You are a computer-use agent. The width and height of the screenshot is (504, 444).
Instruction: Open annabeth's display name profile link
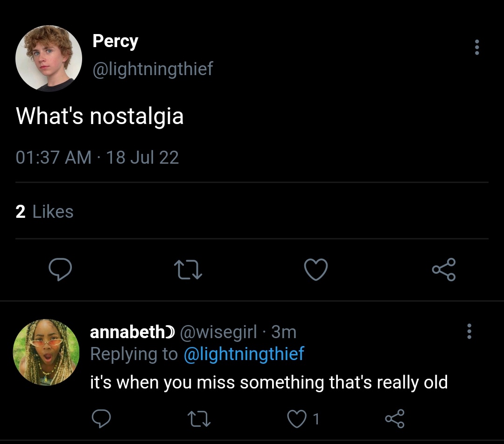pyautogui.click(x=132, y=332)
